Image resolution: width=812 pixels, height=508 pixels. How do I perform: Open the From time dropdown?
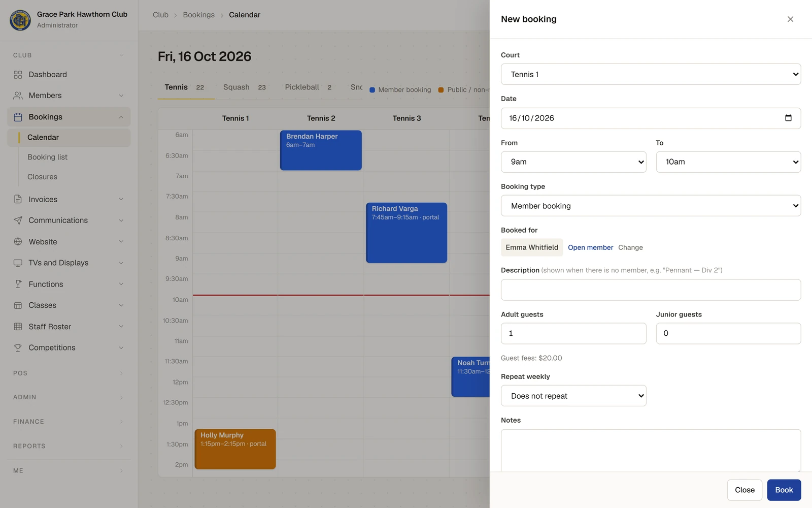(x=573, y=162)
